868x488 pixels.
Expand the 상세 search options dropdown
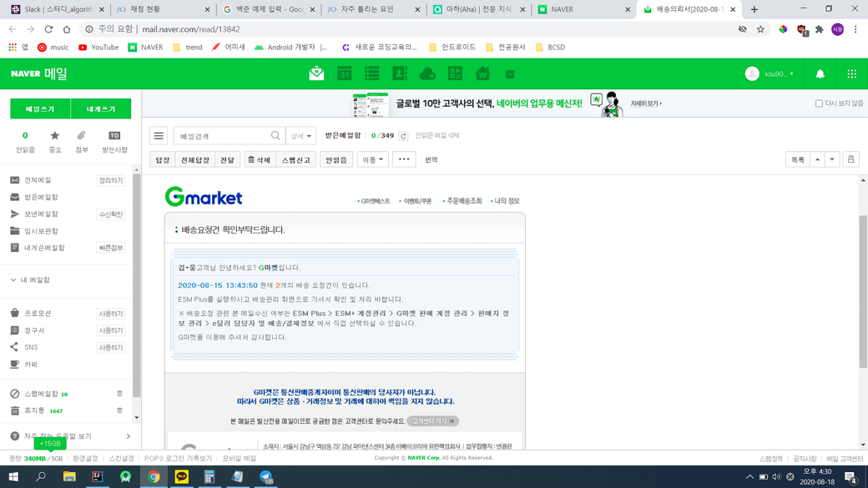click(300, 136)
